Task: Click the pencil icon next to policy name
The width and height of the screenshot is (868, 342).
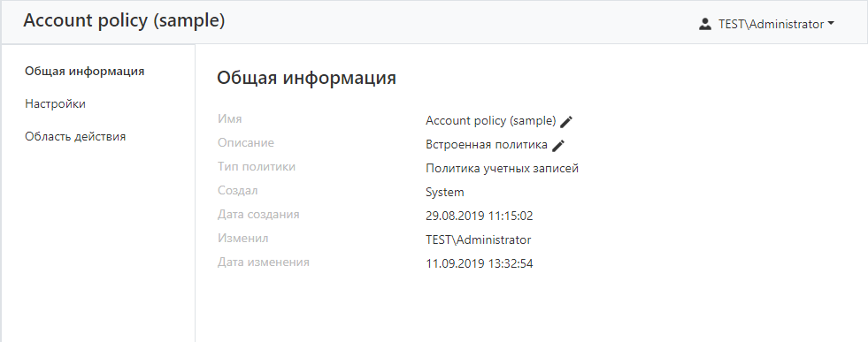Action: [x=566, y=122]
